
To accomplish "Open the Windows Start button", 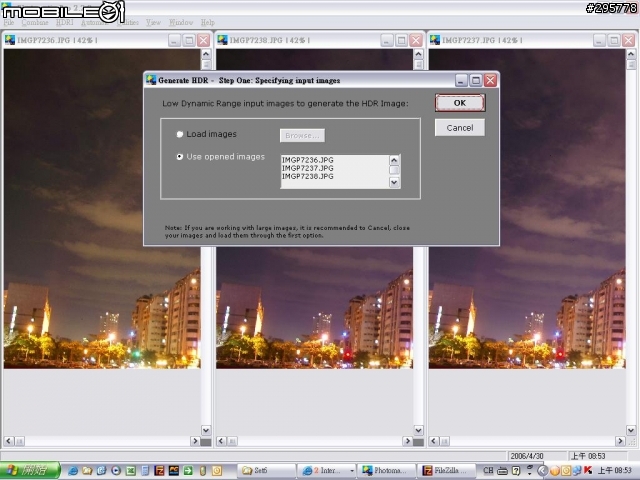I will [30, 470].
